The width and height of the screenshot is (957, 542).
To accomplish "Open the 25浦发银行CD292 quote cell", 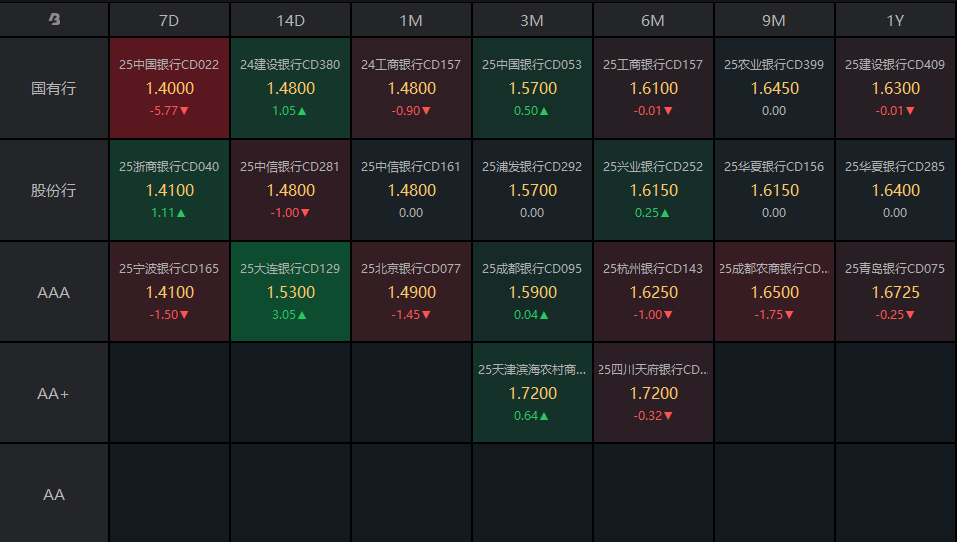I will [x=532, y=190].
